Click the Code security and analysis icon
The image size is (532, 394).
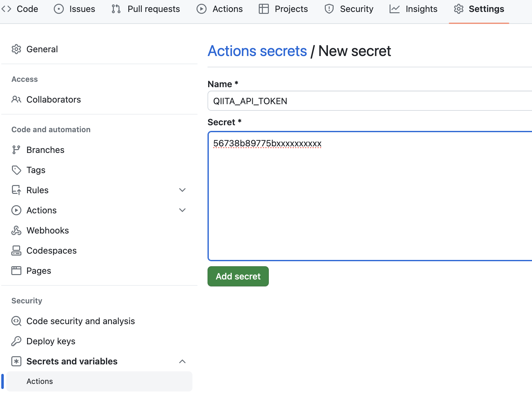[x=16, y=321]
